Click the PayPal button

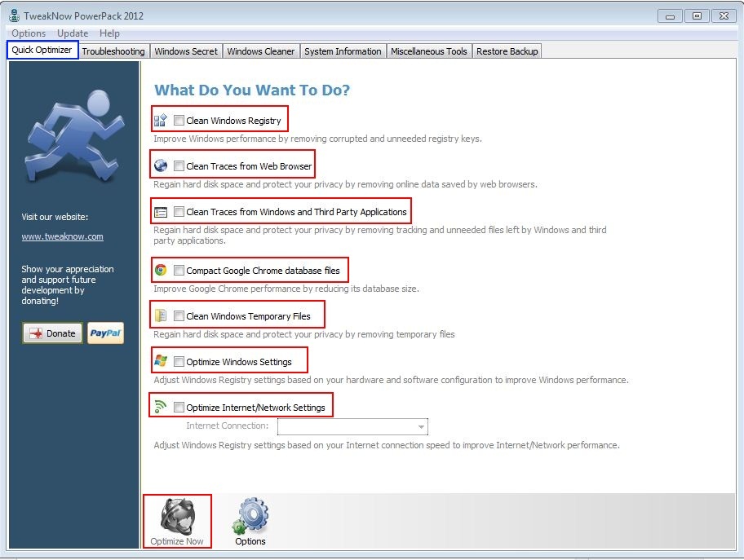coord(106,333)
